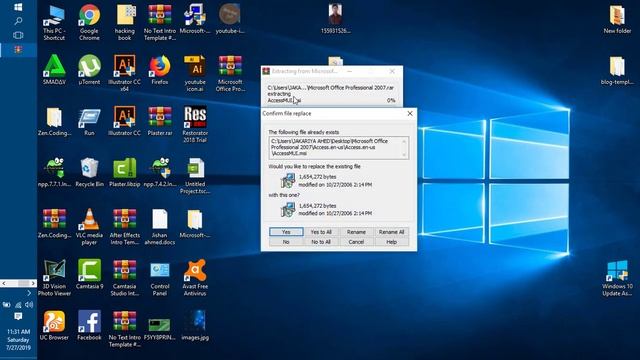
Task: Open the network tray icon
Action: click(x=18, y=305)
